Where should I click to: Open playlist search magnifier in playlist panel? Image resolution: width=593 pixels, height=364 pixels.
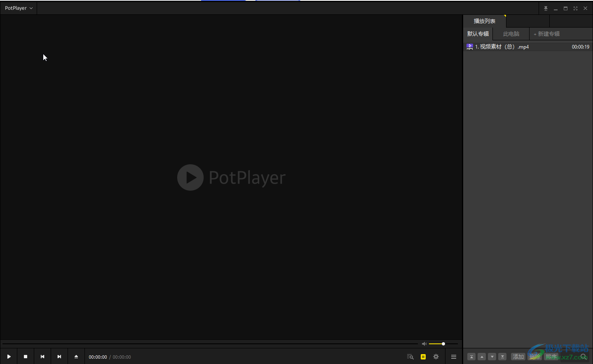point(584,357)
